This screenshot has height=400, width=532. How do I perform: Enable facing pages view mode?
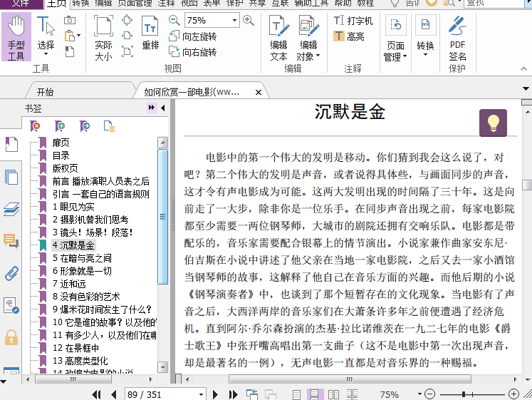click(x=333, y=394)
